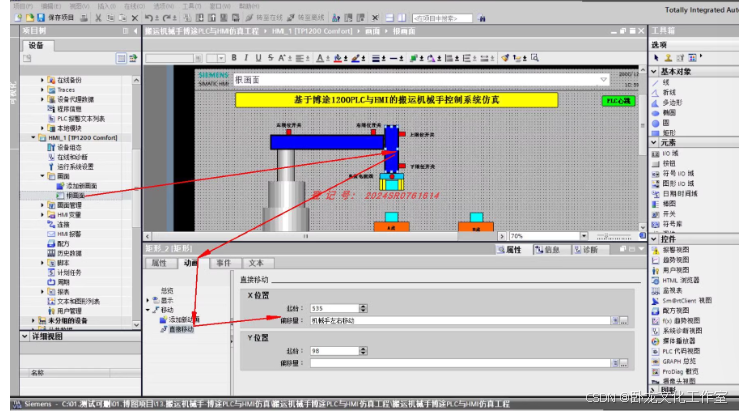Toggle Bold text formatting

pyautogui.click(x=234, y=58)
